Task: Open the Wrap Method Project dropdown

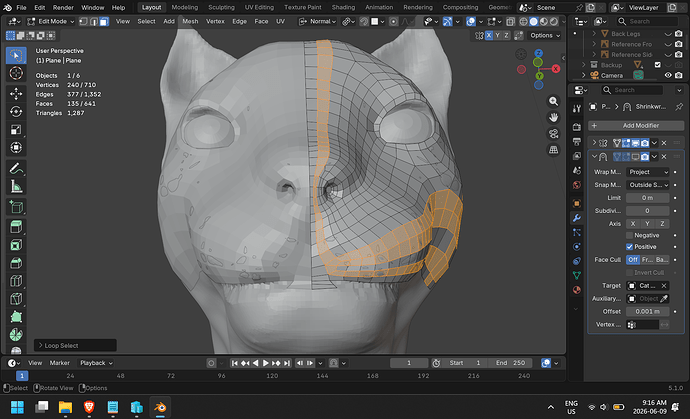Action: (x=648, y=172)
